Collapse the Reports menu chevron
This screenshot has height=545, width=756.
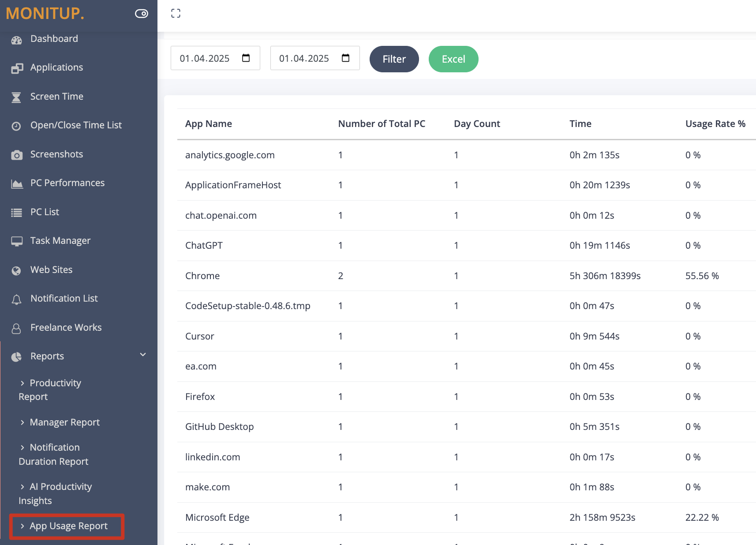pyautogui.click(x=143, y=355)
